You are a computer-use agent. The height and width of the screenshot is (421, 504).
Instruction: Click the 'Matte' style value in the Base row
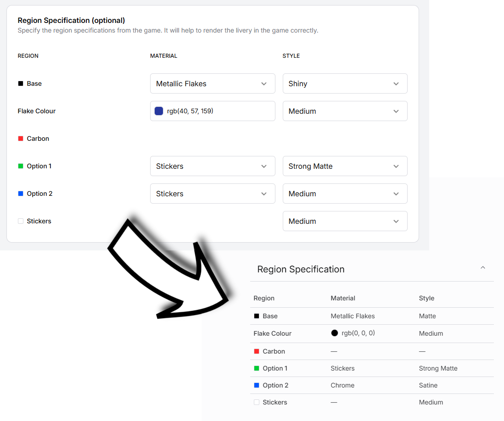pos(427,316)
